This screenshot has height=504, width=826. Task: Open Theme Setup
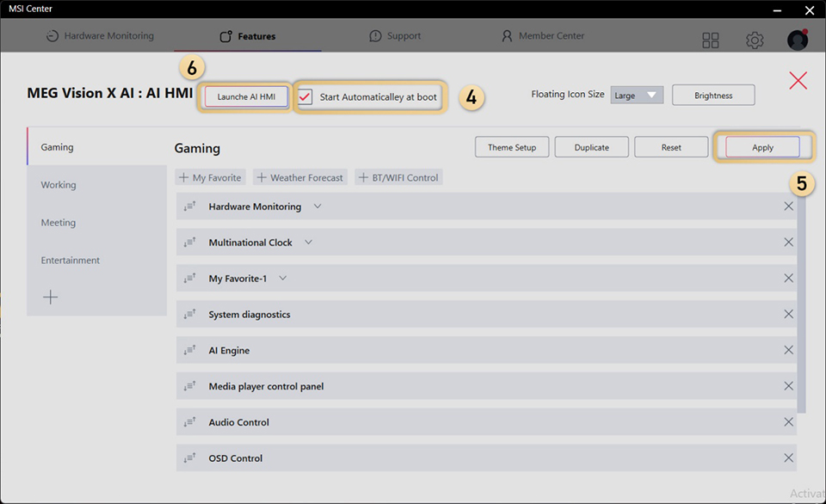tap(511, 146)
